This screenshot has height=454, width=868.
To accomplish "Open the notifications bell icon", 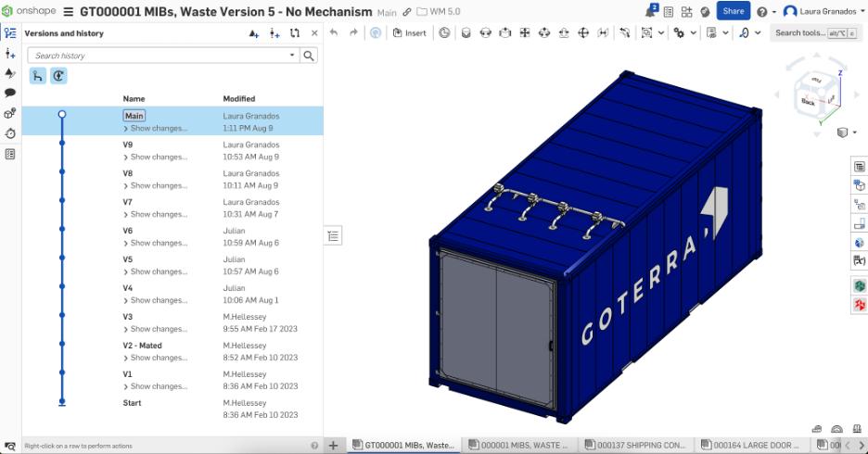I will [652, 11].
